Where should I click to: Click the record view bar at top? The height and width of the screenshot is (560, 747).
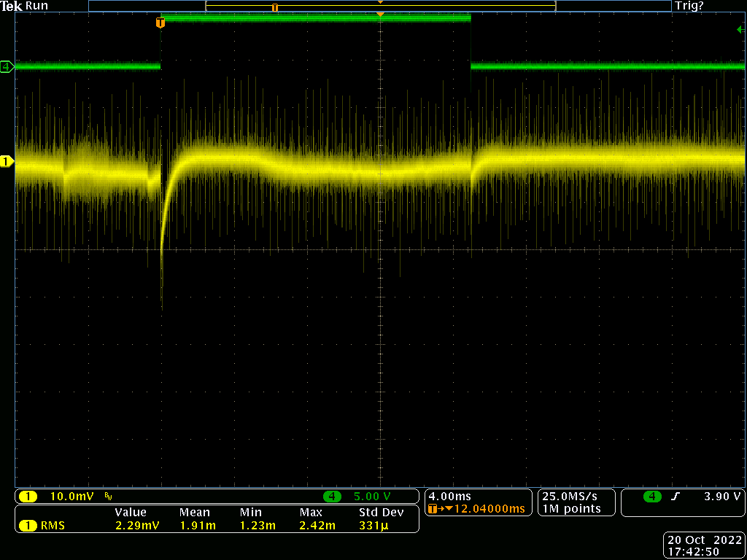coord(379,6)
